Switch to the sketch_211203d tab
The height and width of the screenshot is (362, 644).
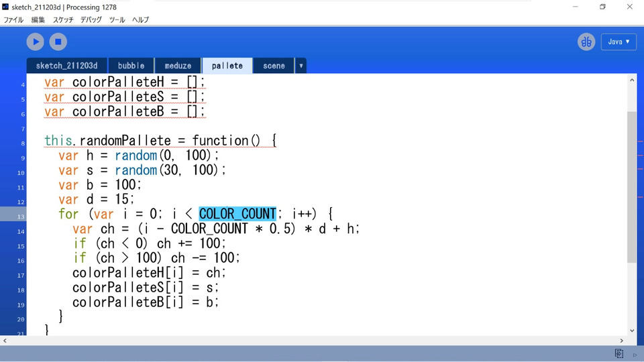(x=67, y=66)
